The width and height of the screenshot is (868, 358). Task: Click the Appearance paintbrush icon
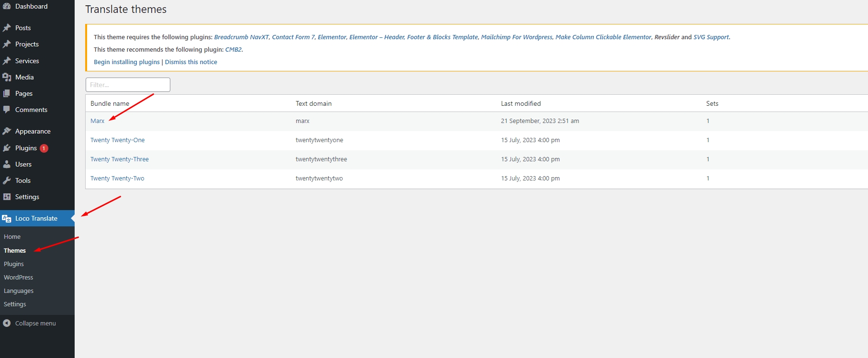point(7,131)
